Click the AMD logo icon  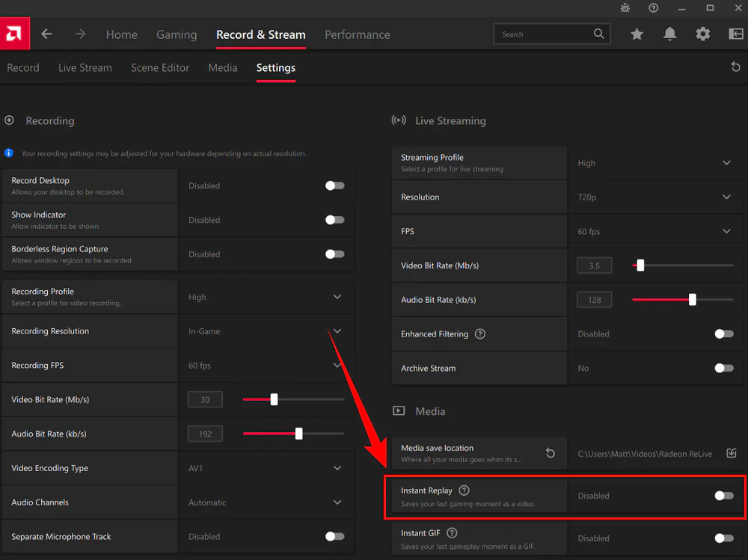point(14,34)
